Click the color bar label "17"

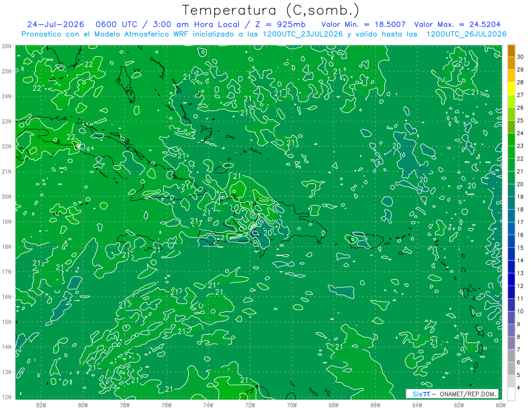[520, 222]
